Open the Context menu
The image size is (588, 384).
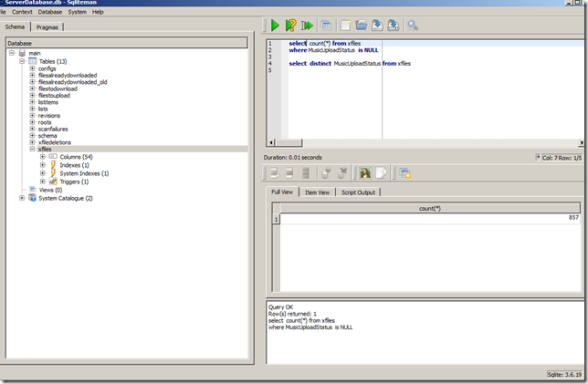click(22, 12)
